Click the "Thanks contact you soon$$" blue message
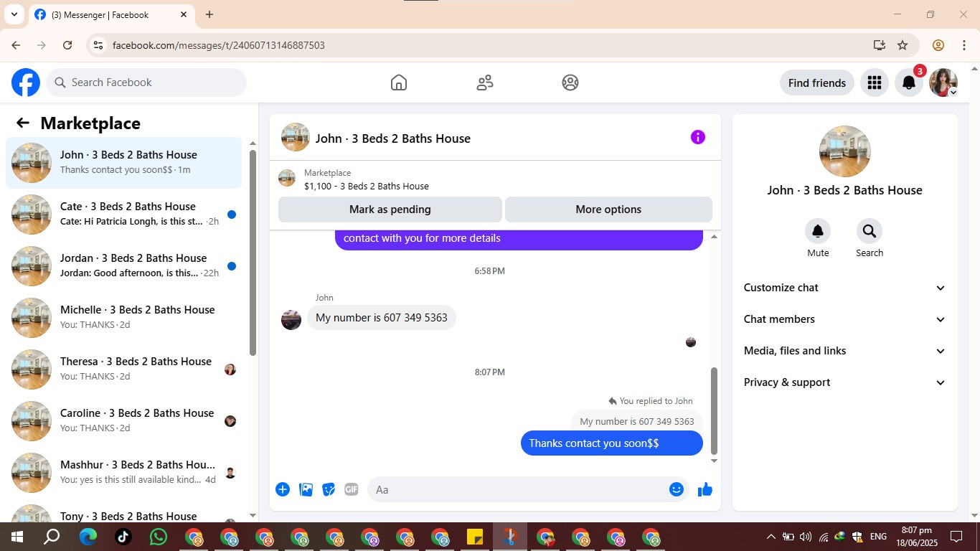 tap(612, 443)
